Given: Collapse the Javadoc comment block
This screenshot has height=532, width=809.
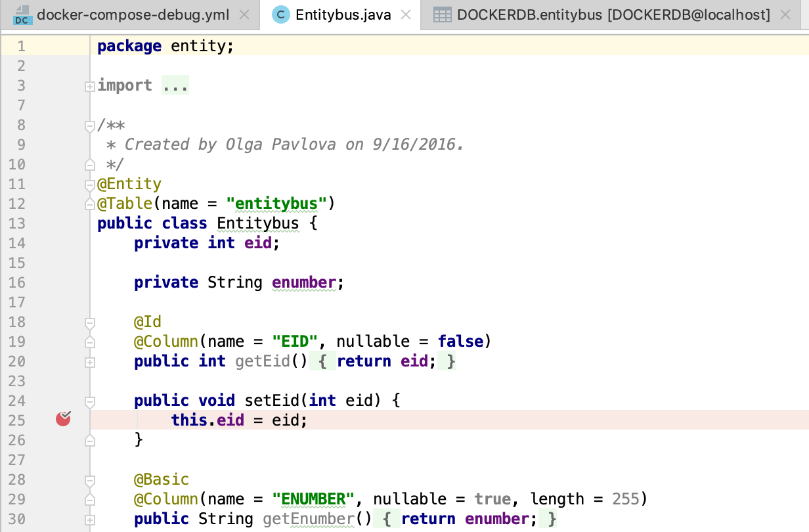Looking at the screenshot, I should [89, 125].
